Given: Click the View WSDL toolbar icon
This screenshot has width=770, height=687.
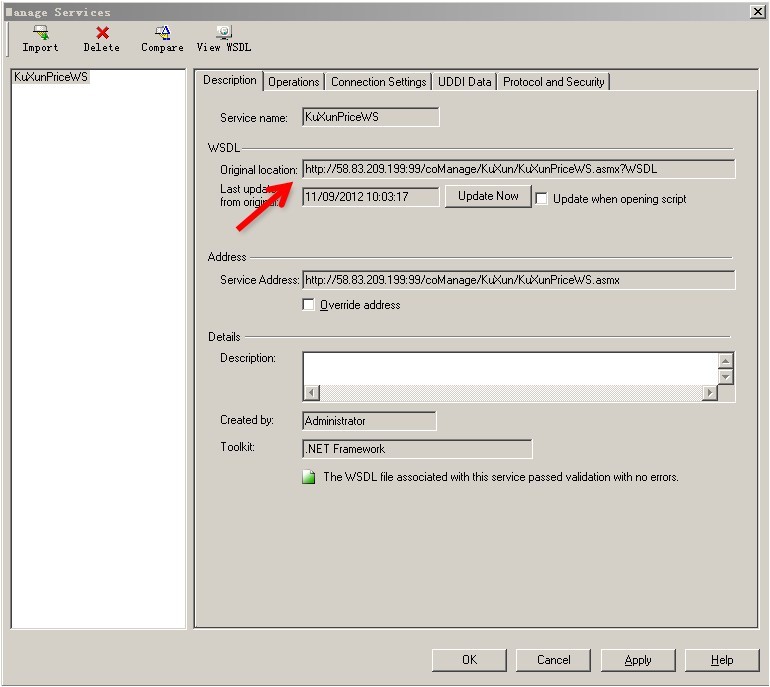Looking at the screenshot, I should (x=224, y=33).
